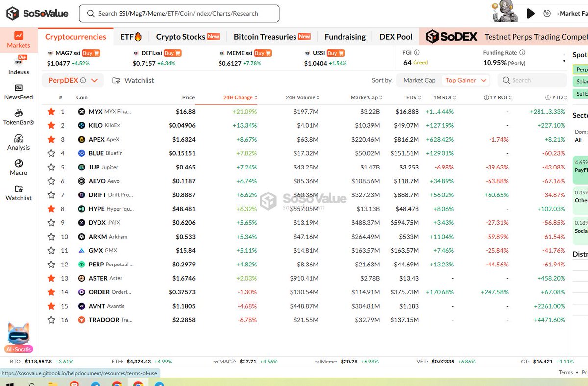Unstar MYX from the watchlist
Image resolution: width=588 pixels, height=386 pixels.
tap(51, 112)
